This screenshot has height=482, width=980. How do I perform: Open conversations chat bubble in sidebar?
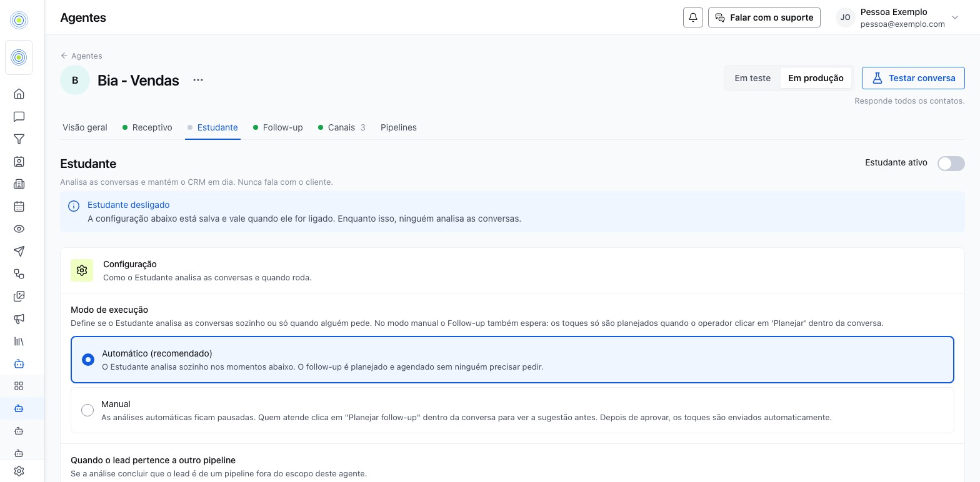19,117
